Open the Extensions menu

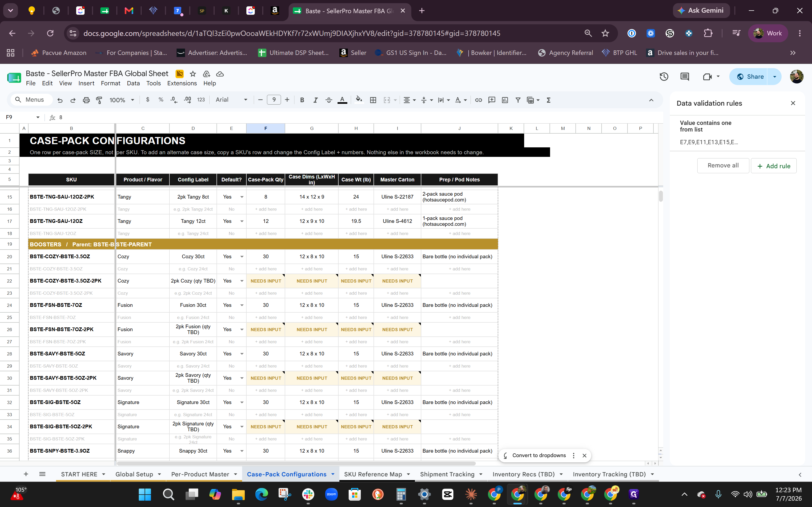pyautogui.click(x=182, y=83)
